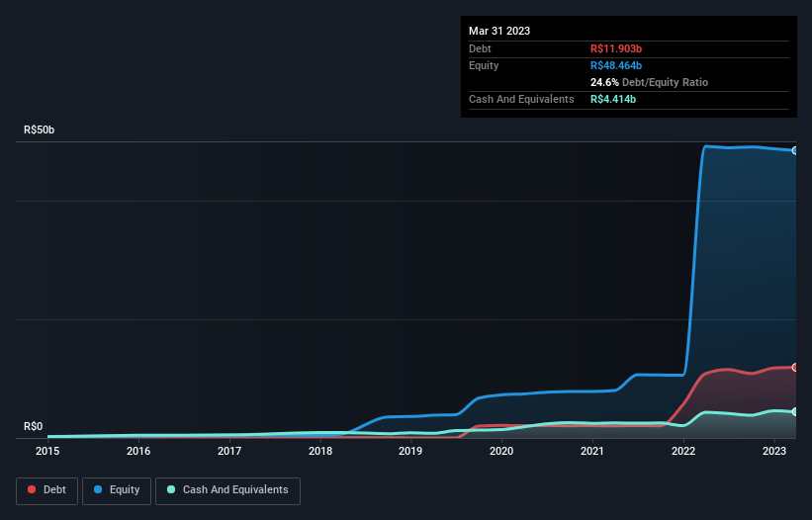Click the R$50b y-axis label
The image size is (812, 520).
click(39, 130)
